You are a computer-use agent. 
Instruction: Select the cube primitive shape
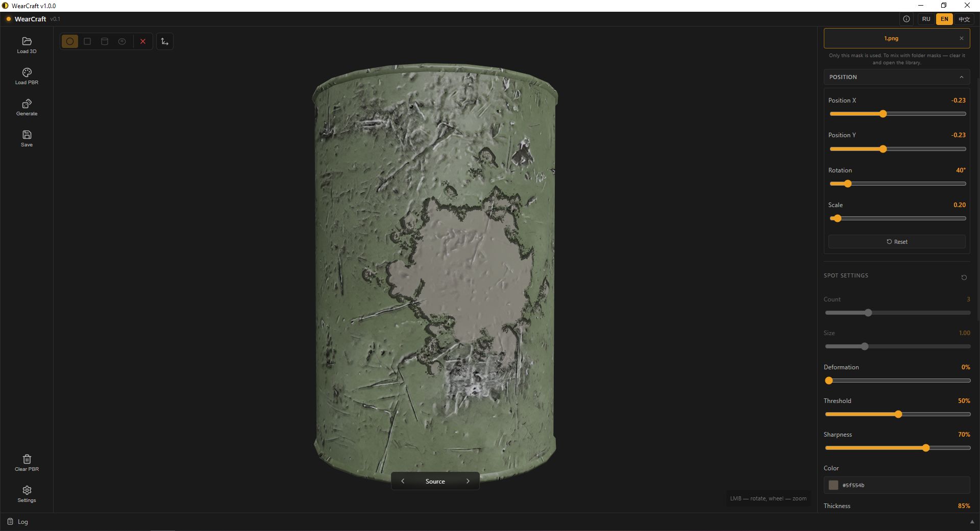point(87,41)
